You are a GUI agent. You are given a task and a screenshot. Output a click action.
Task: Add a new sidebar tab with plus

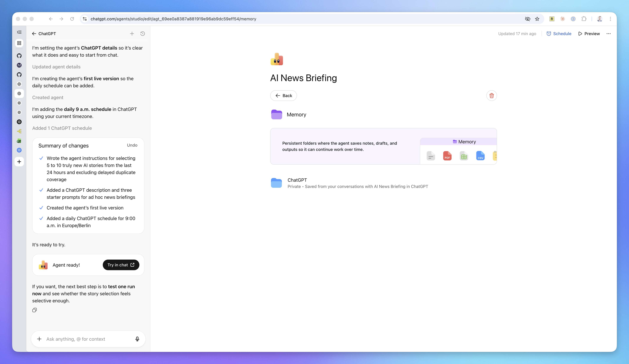click(x=19, y=161)
